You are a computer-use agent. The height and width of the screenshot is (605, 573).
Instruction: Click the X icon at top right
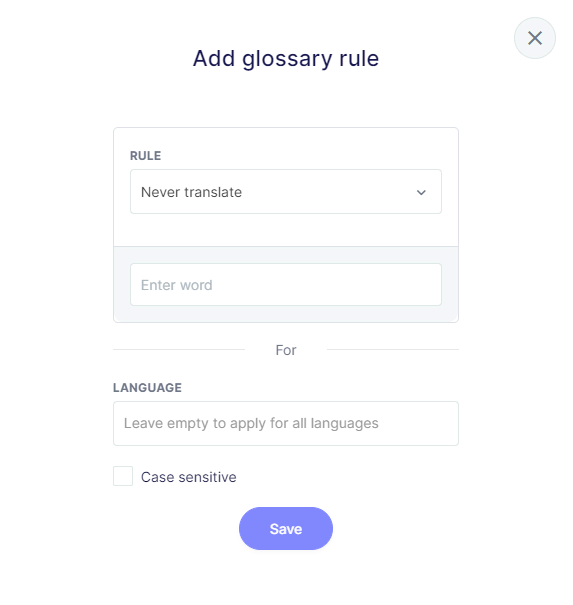pos(534,38)
